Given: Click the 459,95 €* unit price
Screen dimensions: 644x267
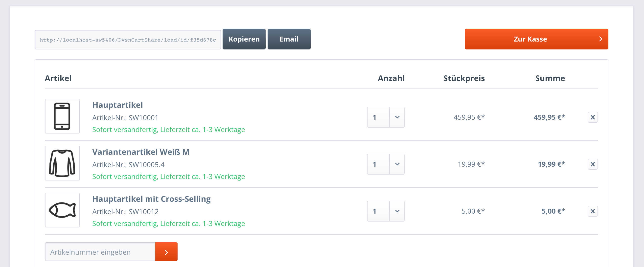Looking at the screenshot, I should 469,117.
